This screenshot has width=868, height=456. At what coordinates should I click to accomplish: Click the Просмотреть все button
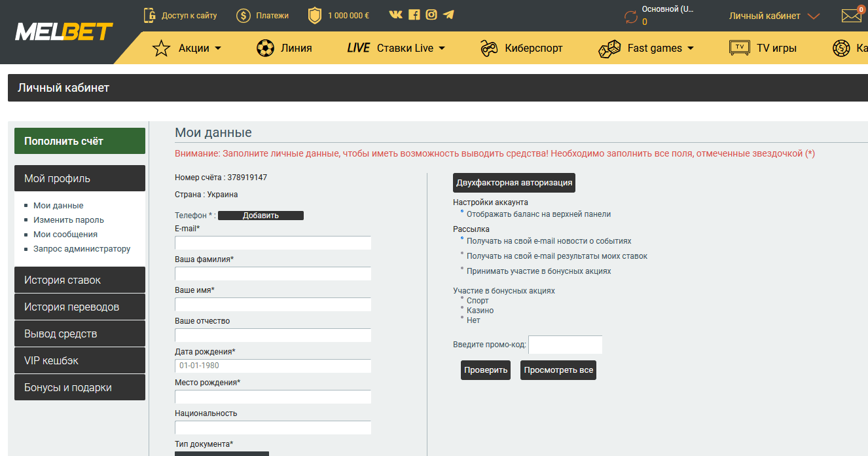pos(558,370)
